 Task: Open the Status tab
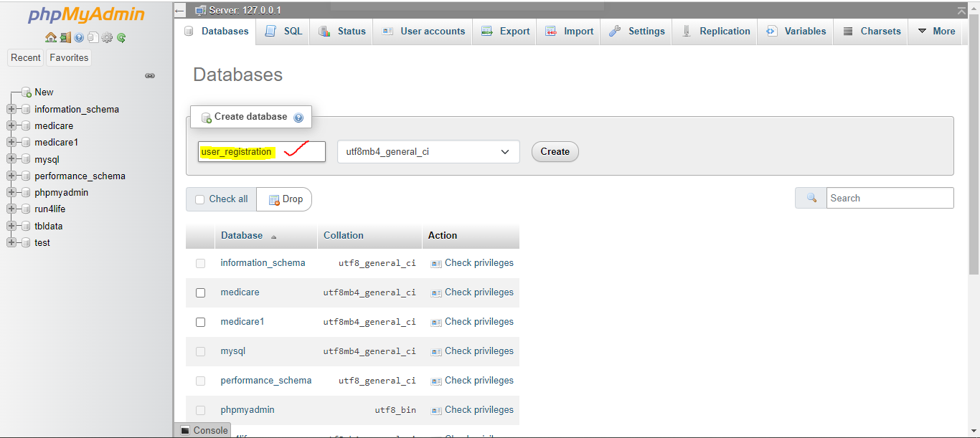click(x=341, y=31)
